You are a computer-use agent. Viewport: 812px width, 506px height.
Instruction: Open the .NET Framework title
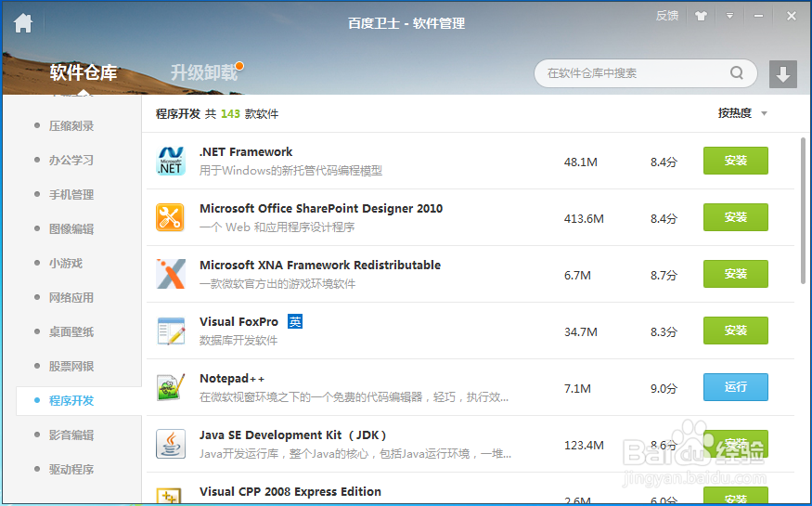[246, 151]
